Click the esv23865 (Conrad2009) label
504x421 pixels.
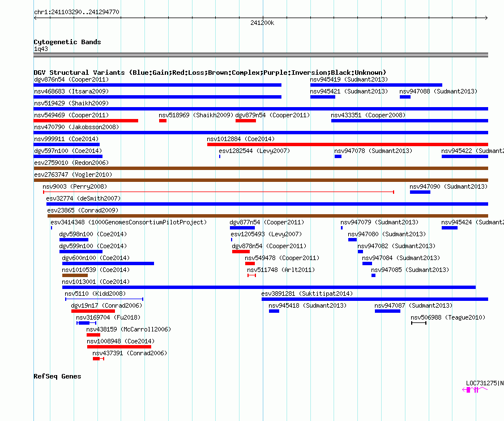pyautogui.click(x=83, y=210)
